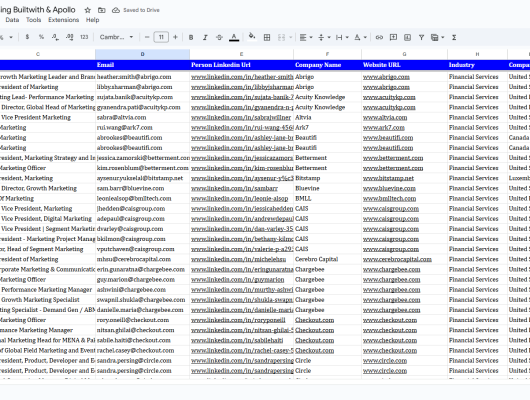Toggle bold formatting
Image resolution: width=530 pixels, height=400 pixels.
pyautogui.click(x=191, y=37)
